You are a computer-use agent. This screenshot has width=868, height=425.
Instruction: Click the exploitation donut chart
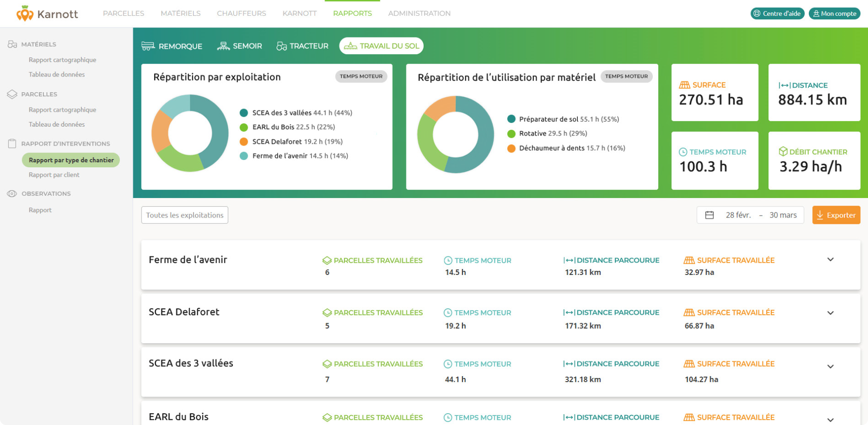click(x=190, y=133)
